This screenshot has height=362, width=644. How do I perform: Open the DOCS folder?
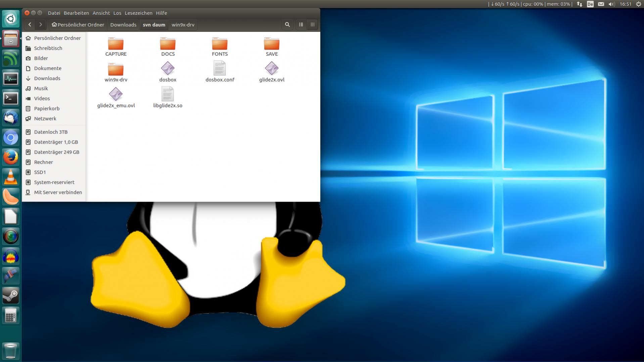pyautogui.click(x=168, y=47)
